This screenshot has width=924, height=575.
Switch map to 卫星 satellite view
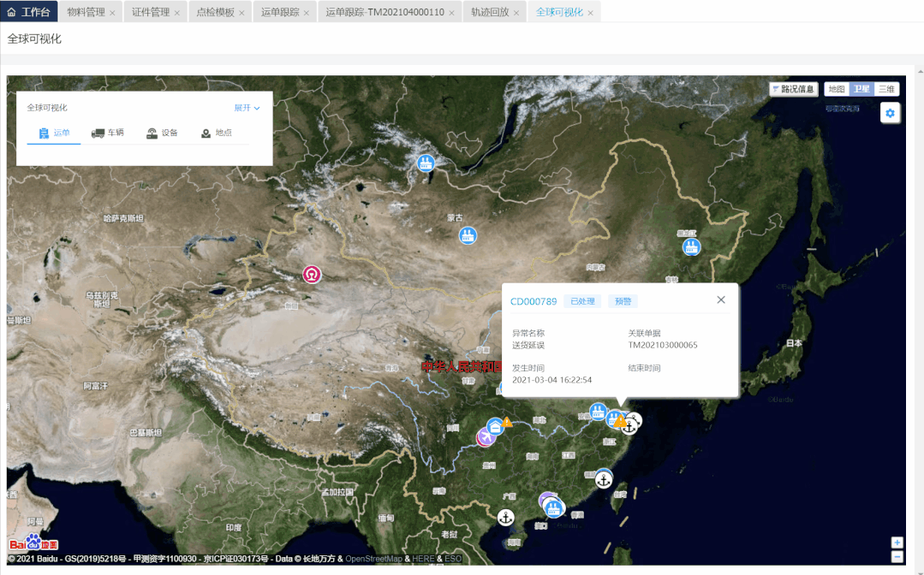(861, 89)
